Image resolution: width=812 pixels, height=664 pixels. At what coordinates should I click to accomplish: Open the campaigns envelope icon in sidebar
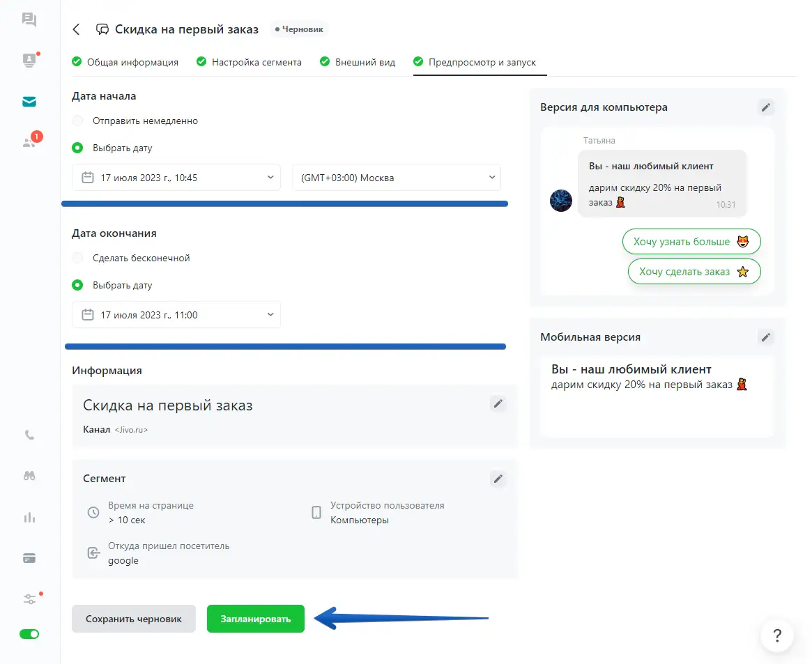[29, 102]
